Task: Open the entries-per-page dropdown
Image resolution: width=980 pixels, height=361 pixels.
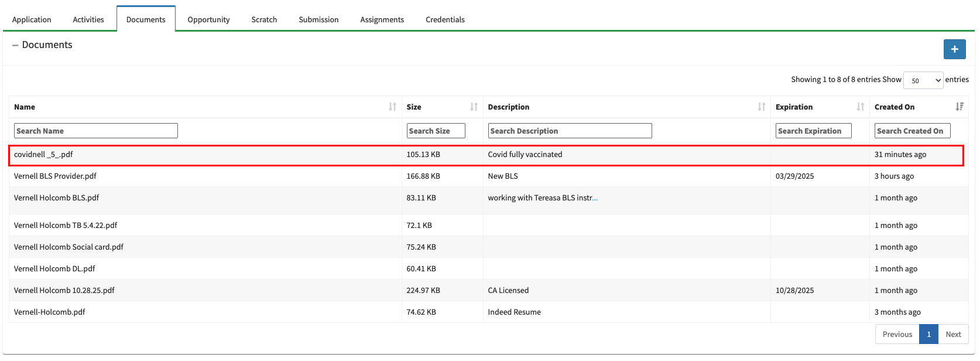Action: (923, 80)
